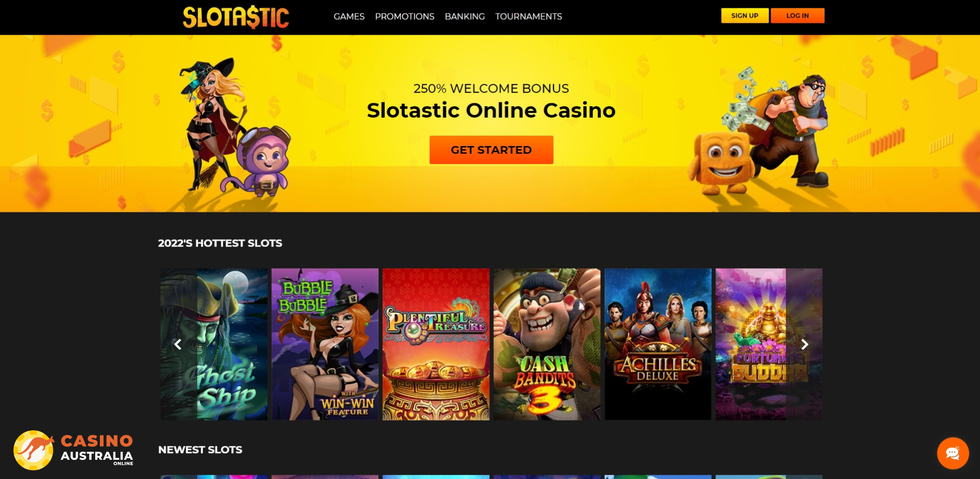980x479 pixels.
Task: Click the Slotastic logo
Action: coord(236,17)
